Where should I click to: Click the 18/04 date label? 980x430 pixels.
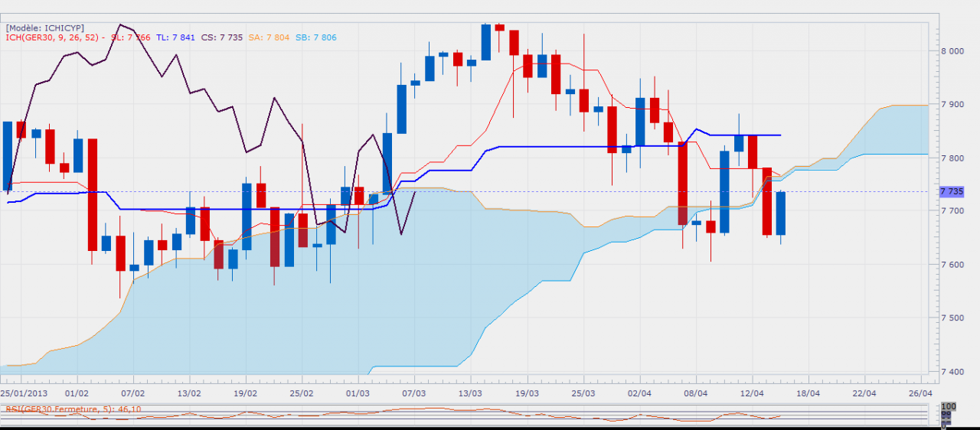pyautogui.click(x=808, y=392)
